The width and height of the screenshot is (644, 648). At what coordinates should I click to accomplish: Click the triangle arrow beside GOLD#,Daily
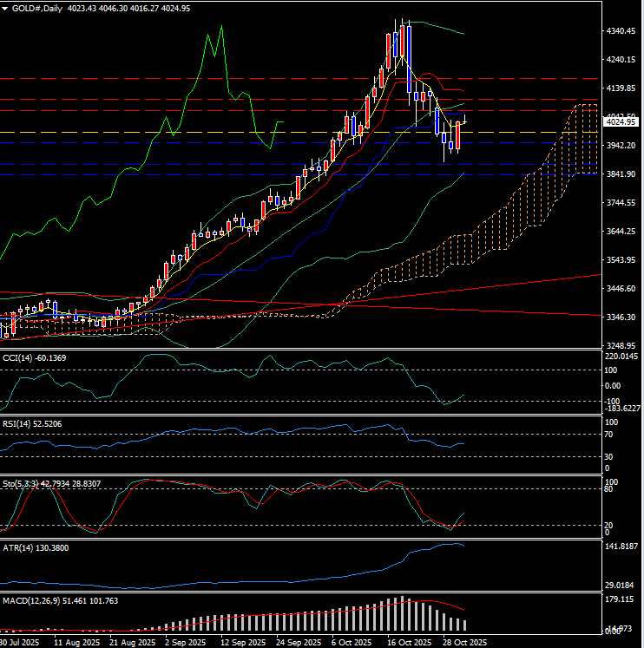tap(5, 7)
